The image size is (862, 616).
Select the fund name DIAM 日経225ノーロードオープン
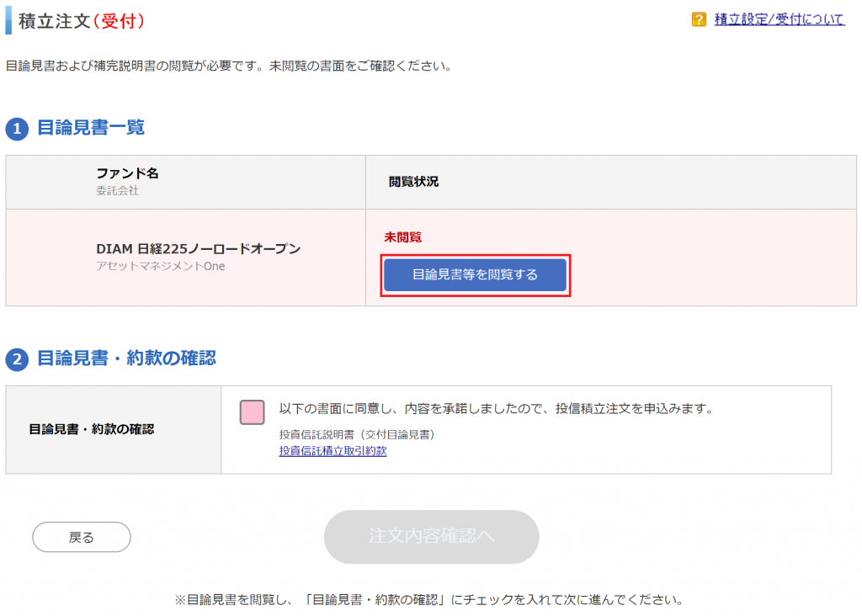pyautogui.click(x=199, y=249)
